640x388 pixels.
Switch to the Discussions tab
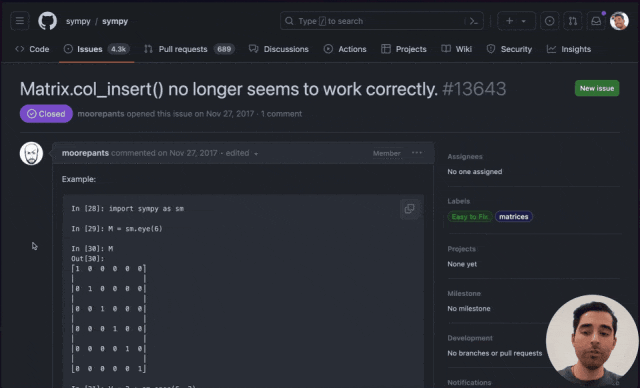[x=279, y=49]
